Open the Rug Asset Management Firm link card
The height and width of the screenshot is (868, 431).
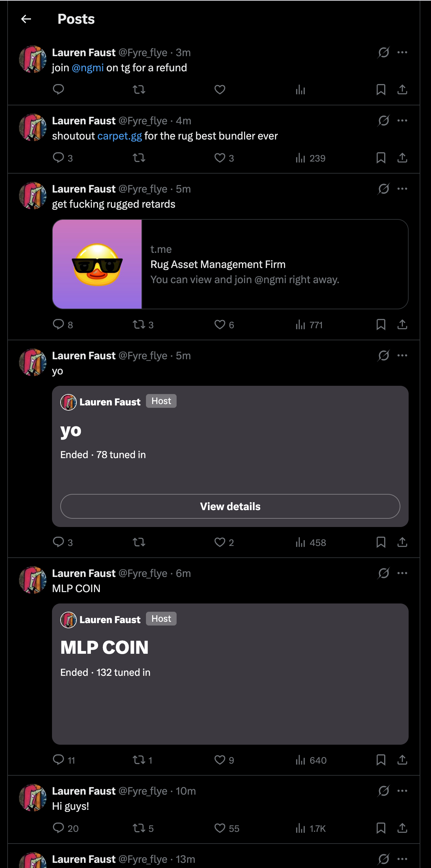coord(230,264)
